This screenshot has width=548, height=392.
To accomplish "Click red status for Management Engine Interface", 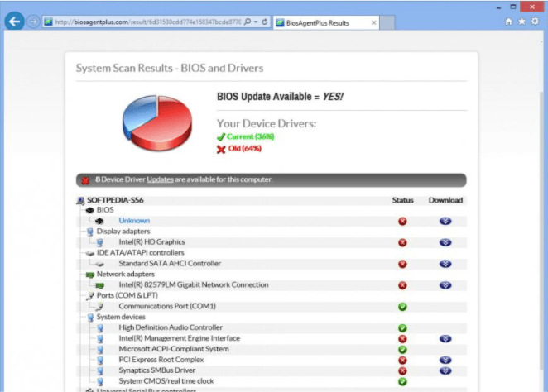I will click(x=402, y=339).
